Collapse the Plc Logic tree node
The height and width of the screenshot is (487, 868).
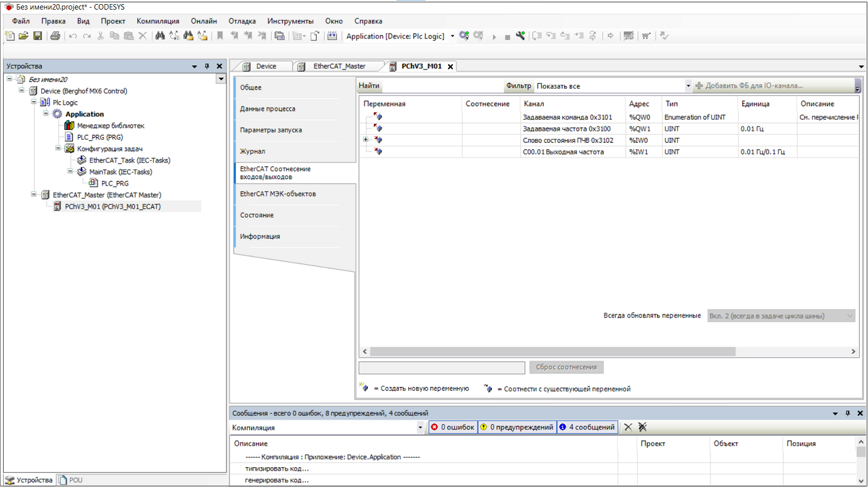34,102
